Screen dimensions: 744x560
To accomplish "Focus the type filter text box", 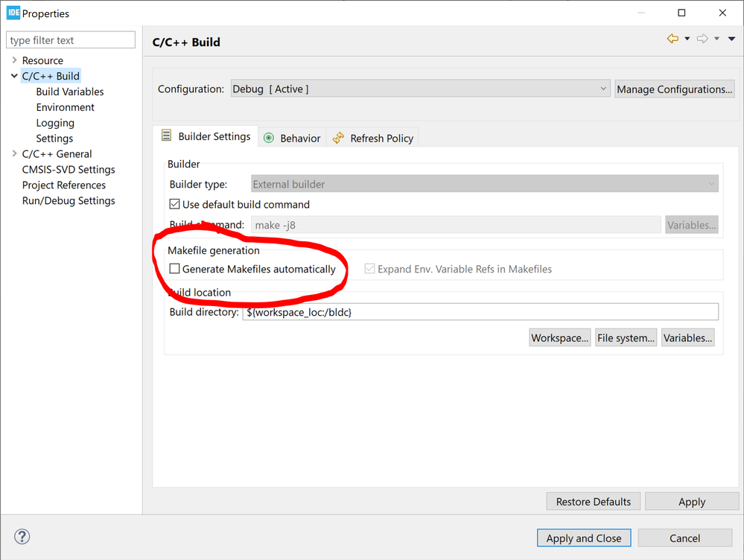I will (x=71, y=40).
